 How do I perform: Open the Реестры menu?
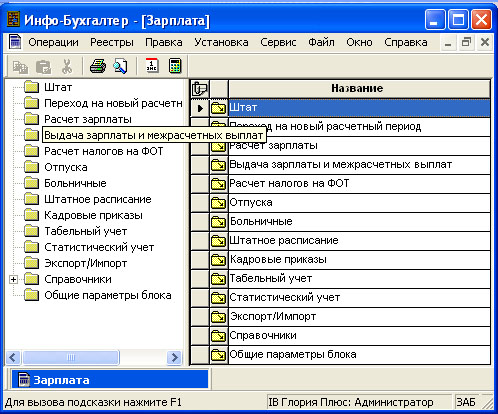[112, 42]
